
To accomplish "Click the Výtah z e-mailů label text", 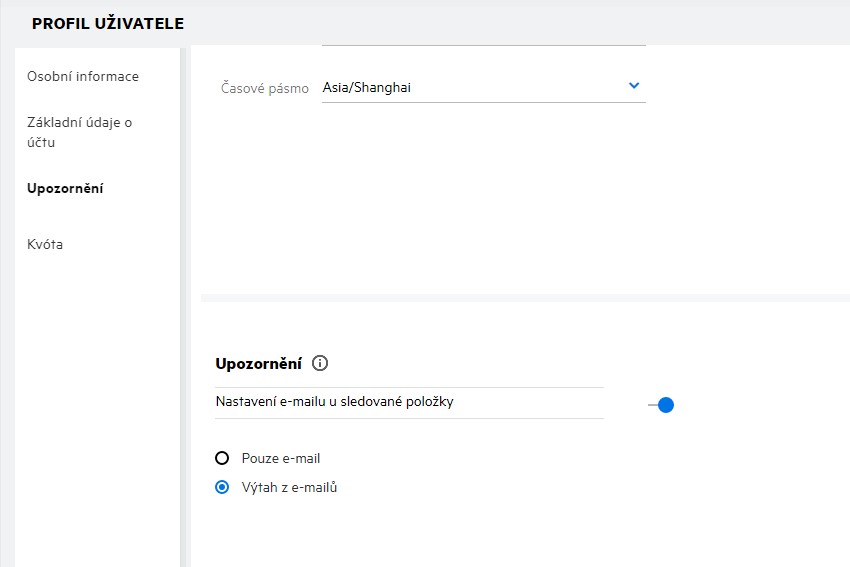I will coord(289,488).
